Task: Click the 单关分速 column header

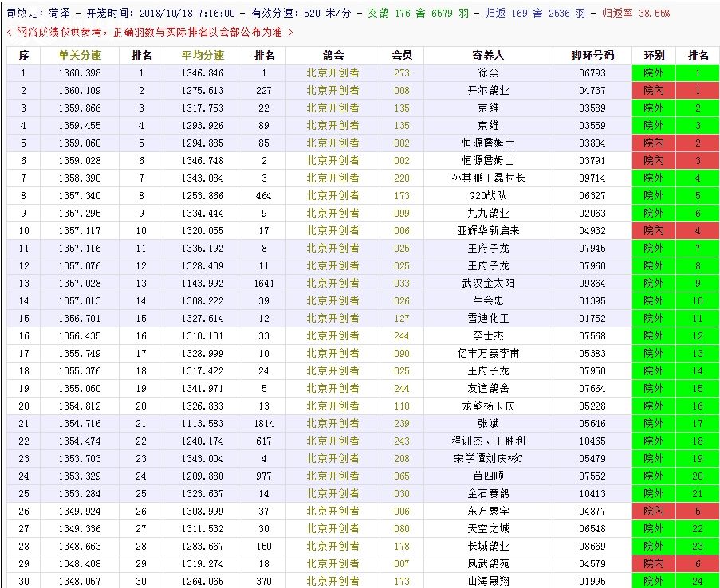Action: coord(80,56)
